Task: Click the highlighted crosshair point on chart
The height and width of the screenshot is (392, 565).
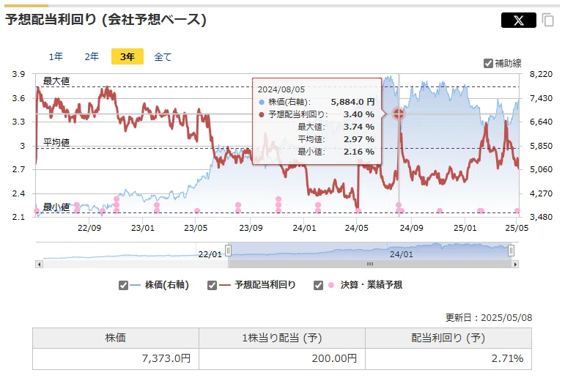Action: click(399, 114)
